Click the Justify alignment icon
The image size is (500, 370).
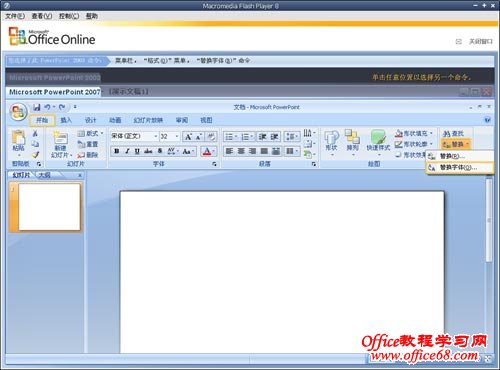pos(264,151)
